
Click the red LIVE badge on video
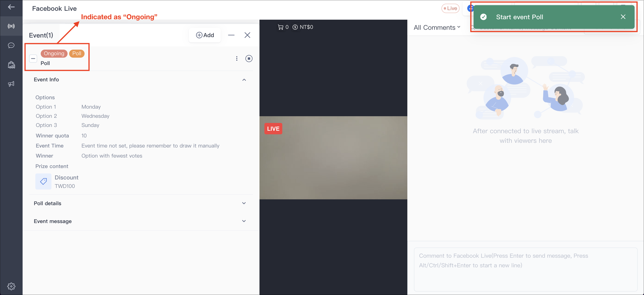273,129
